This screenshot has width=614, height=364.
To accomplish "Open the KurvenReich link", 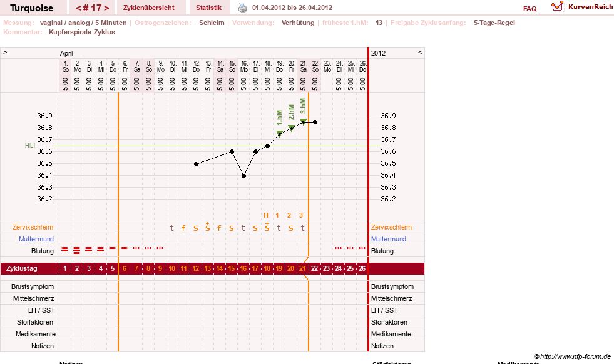I will point(590,7).
